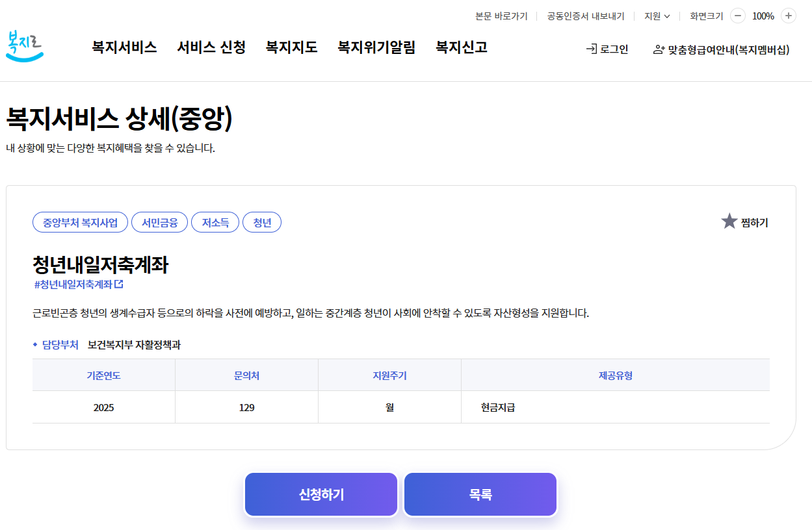Toggle the 찜하기 star icon
This screenshot has width=812, height=530.
[728, 221]
